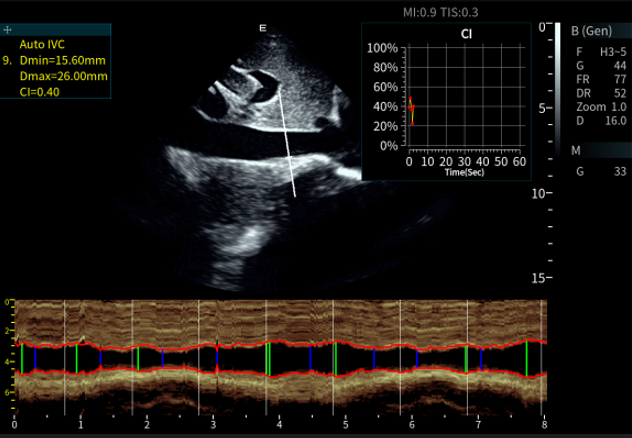Click the move handle icon on the measurement box
The image size is (632, 438).
(8, 32)
